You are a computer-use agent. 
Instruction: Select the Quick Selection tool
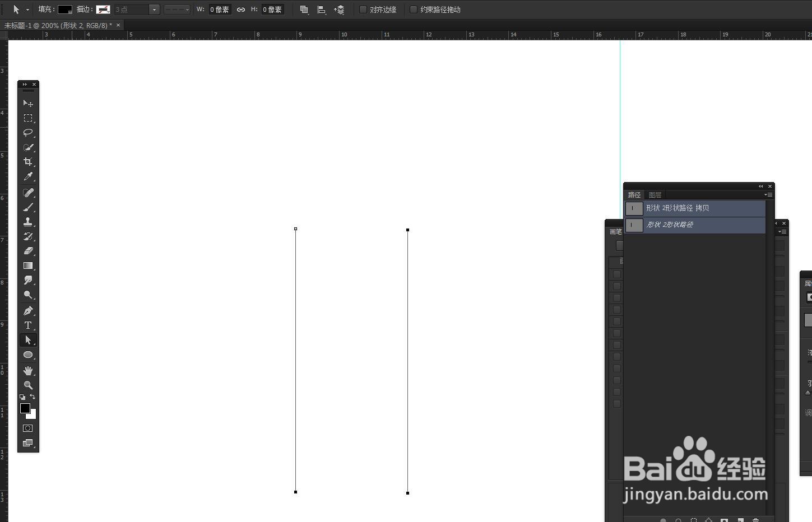tap(28, 147)
